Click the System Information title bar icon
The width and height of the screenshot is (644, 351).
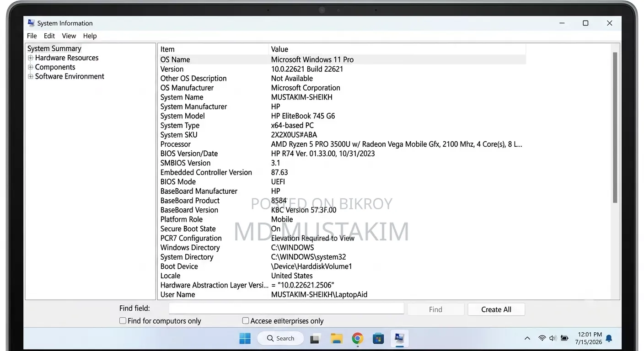31,23
